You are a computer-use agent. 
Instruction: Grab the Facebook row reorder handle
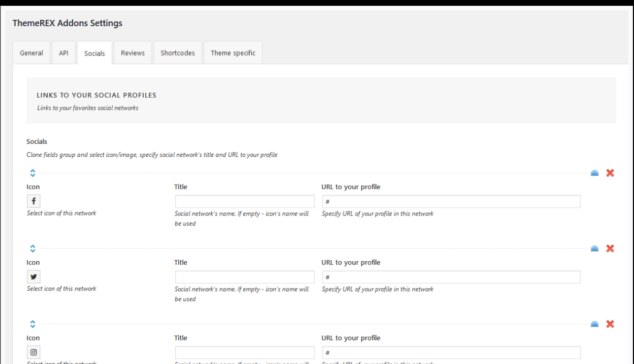point(33,173)
